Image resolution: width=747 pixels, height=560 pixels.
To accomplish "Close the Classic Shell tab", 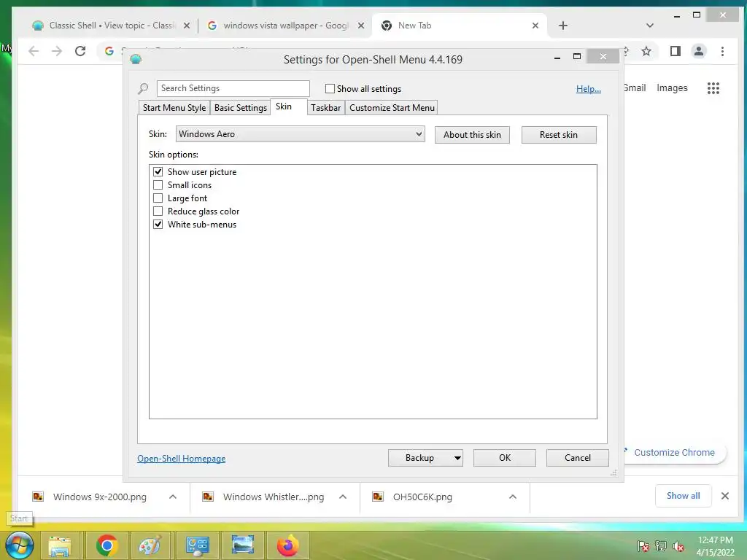I will pyautogui.click(x=187, y=26).
